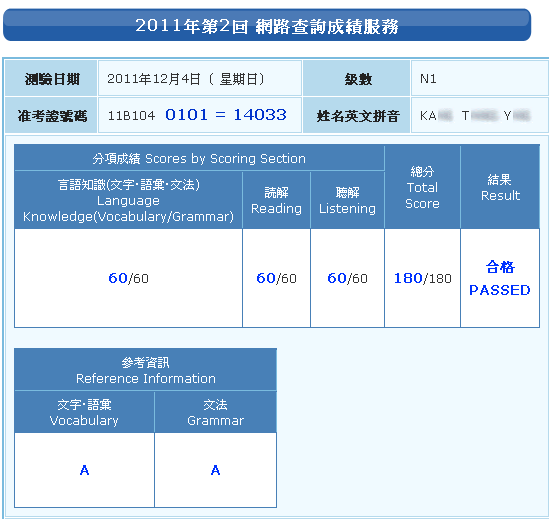The width and height of the screenshot is (549, 519).
Task: Click the blurred English name value
Action: tap(475, 115)
